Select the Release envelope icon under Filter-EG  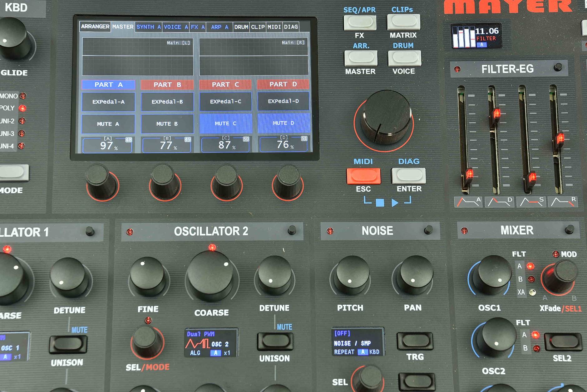point(563,202)
